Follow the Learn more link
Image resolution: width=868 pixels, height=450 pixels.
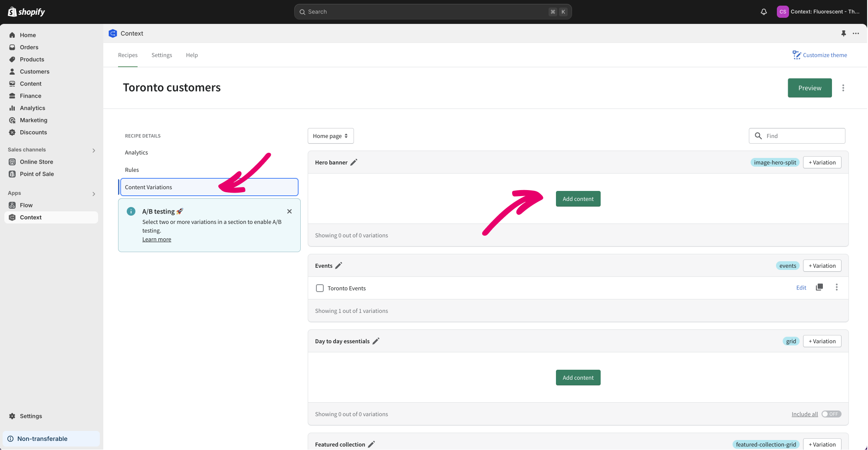click(x=157, y=240)
